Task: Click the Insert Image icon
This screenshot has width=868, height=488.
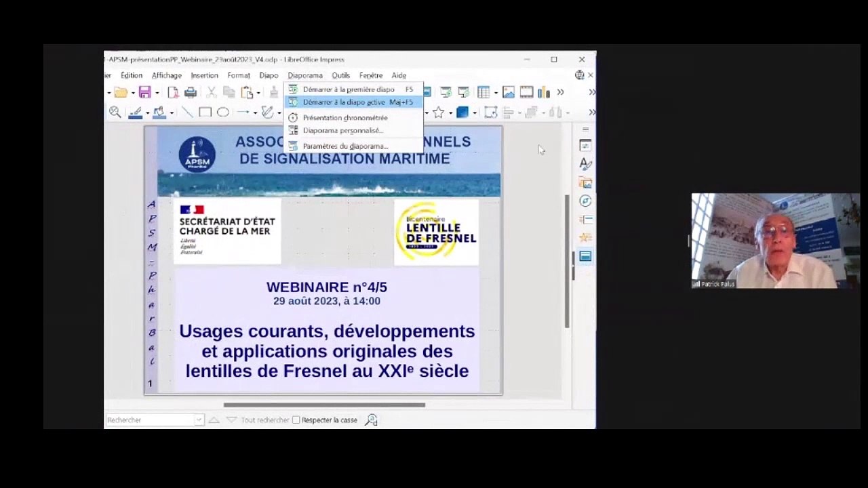Action: tap(508, 92)
